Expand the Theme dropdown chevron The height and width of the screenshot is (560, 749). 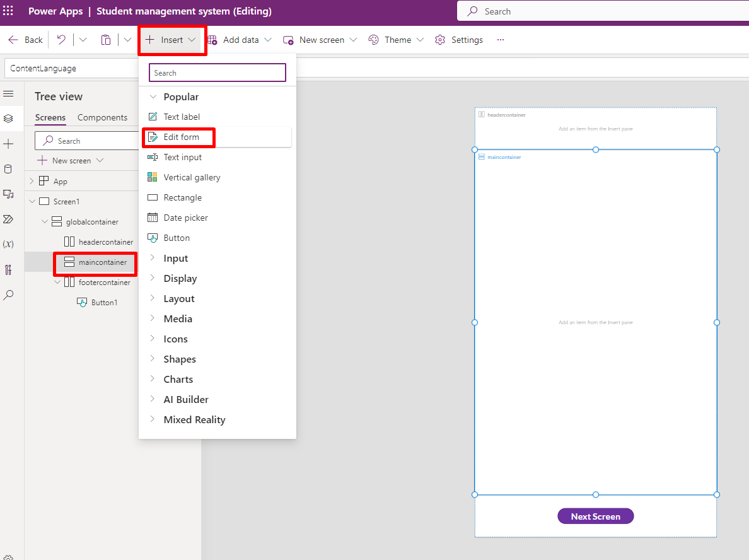[420, 40]
